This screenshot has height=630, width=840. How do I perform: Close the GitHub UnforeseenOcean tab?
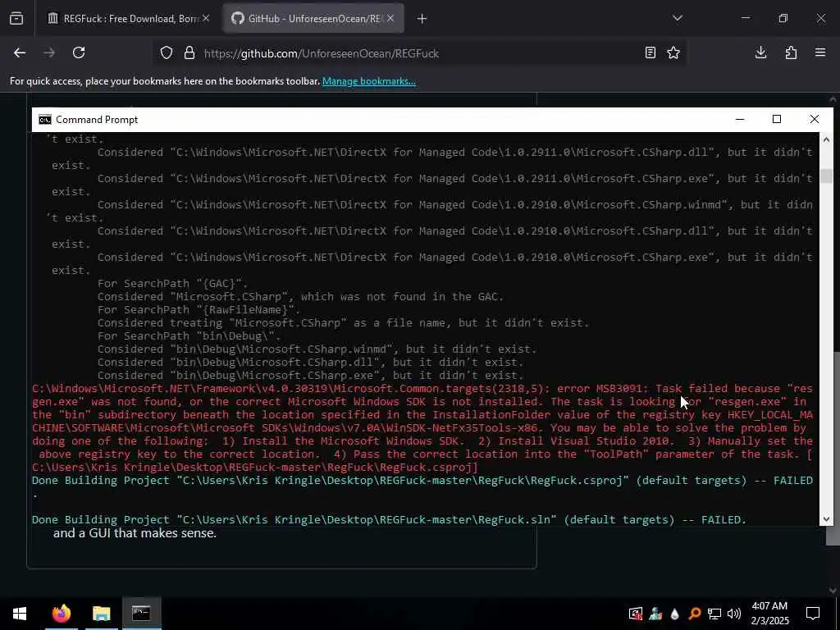[390, 19]
